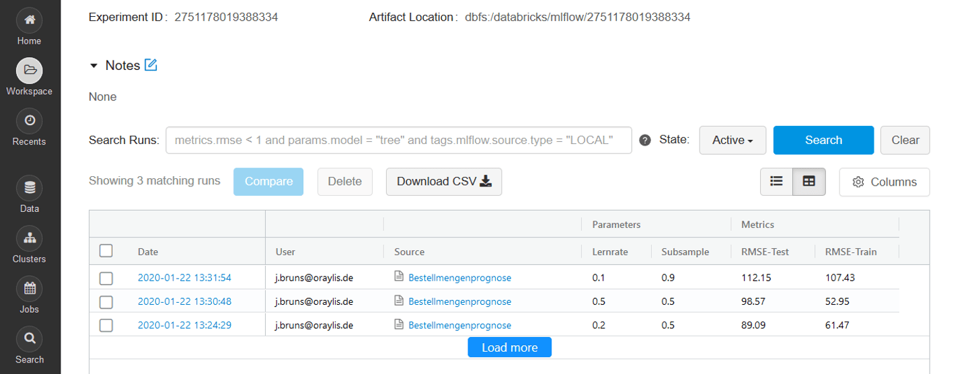
Task: Click RMSE-Test value 112.15
Action: tap(755, 277)
